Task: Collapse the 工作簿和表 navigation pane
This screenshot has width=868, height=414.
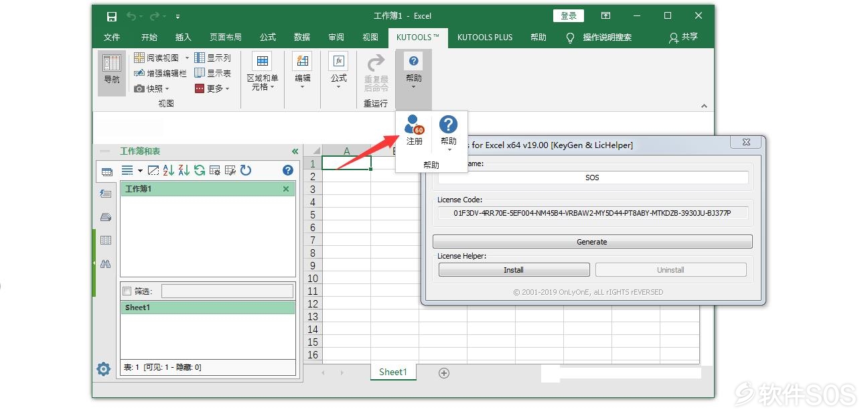Action: pos(295,151)
